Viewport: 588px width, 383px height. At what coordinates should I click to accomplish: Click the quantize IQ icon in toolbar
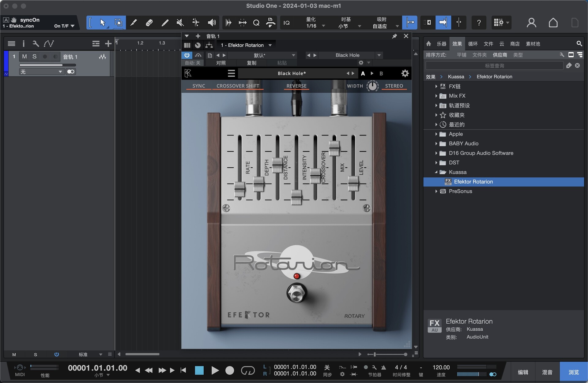[x=287, y=23]
